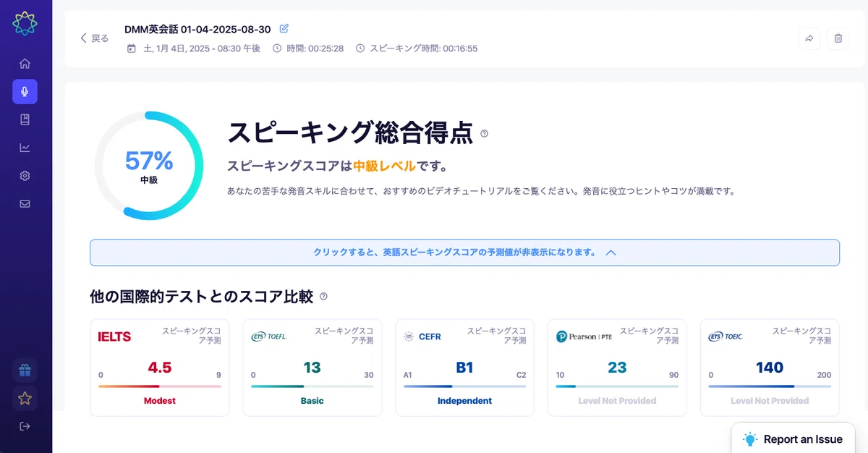This screenshot has width=868, height=453.
Task: Click the calendar icon before the date
Action: [x=131, y=48]
